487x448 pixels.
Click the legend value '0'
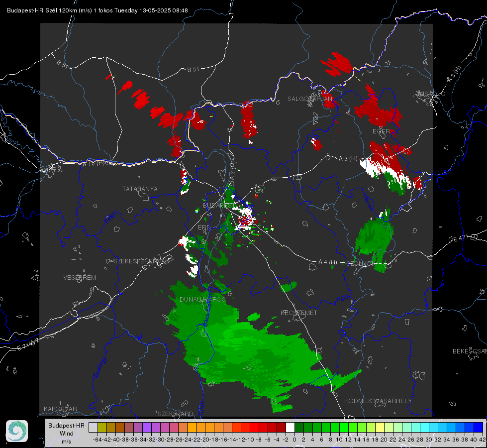click(x=294, y=440)
